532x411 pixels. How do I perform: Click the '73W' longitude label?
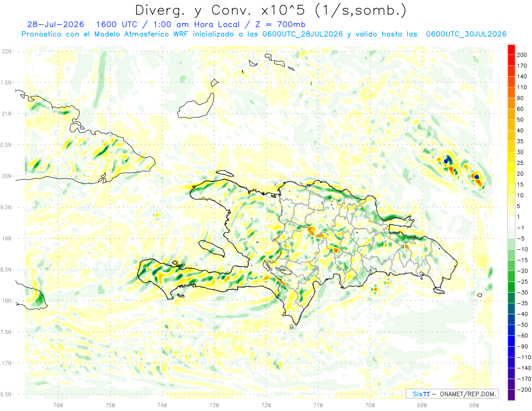tap(214, 405)
